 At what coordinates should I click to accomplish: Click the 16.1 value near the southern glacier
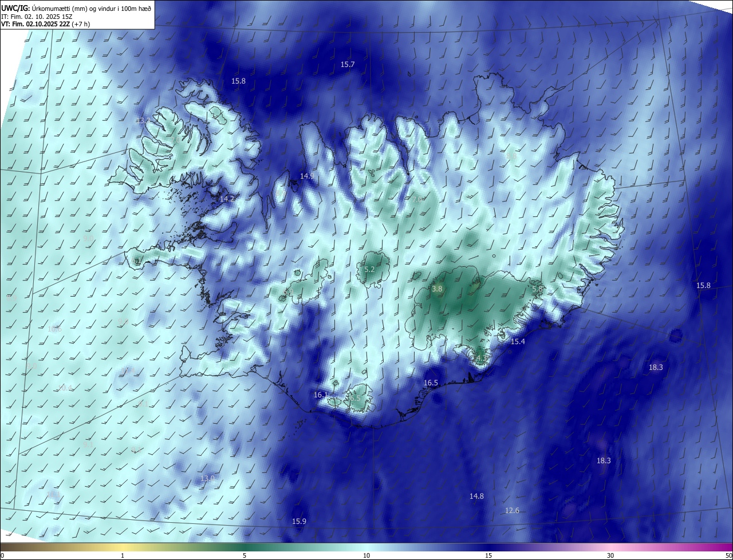(x=321, y=395)
